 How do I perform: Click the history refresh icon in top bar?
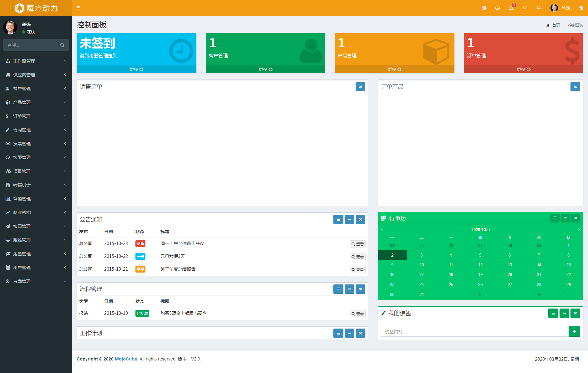pyautogui.click(x=581, y=8)
